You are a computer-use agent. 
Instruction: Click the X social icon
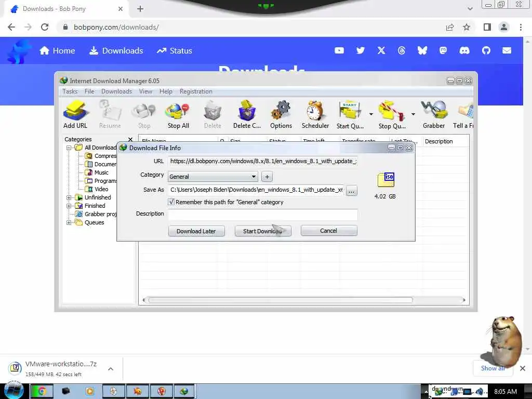point(381,50)
